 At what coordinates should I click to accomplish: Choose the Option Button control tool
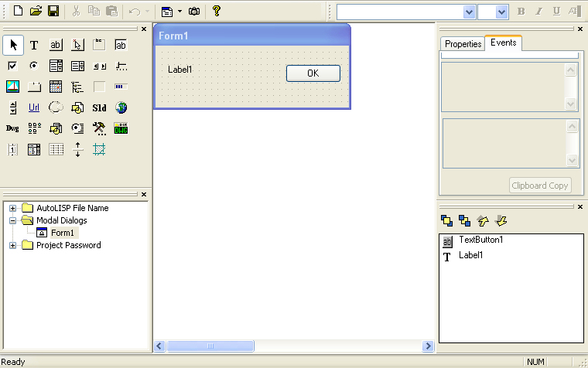pyautogui.click(x=34, y=66)
